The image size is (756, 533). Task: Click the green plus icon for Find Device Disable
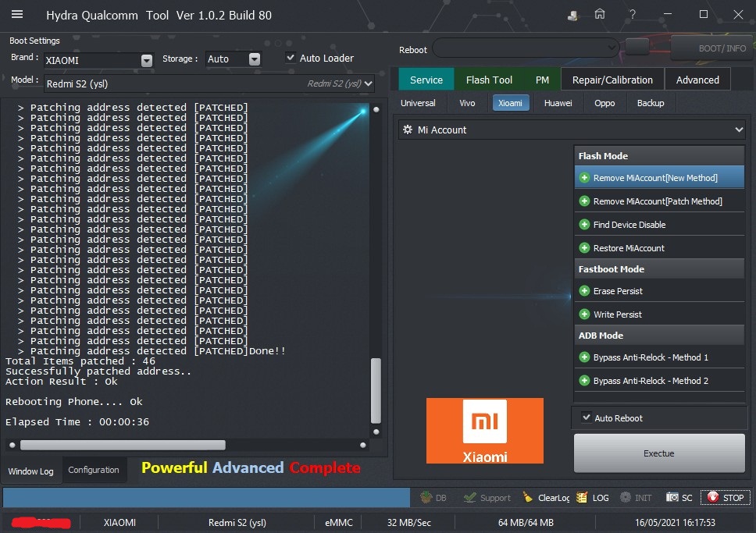584,225
